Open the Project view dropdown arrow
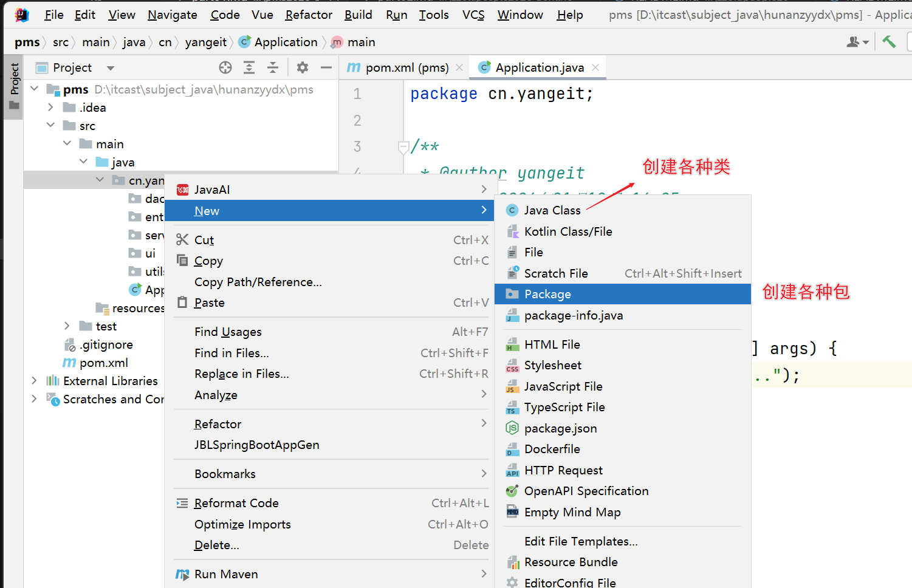 [x=111, y=68]
